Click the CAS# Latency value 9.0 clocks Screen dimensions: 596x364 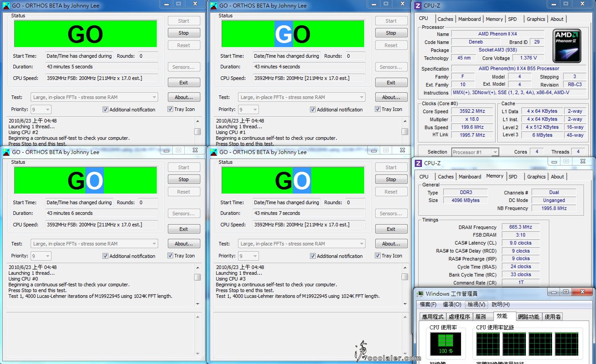pyautogui.click(x=521, y=243)
